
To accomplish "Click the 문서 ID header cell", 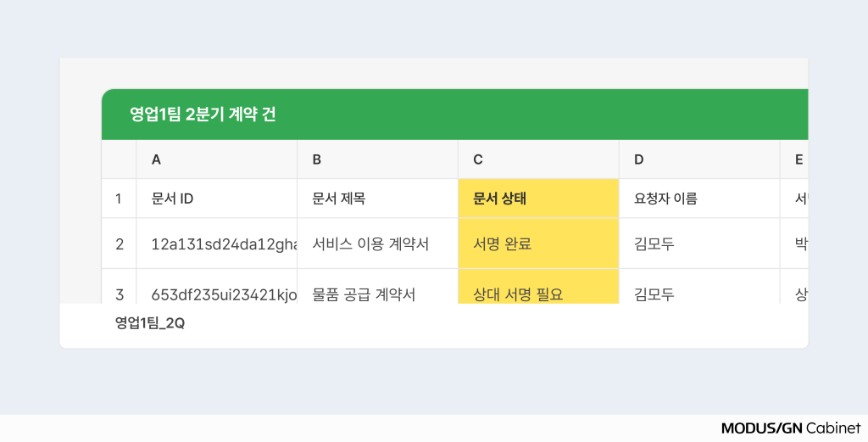I will 216,199.
